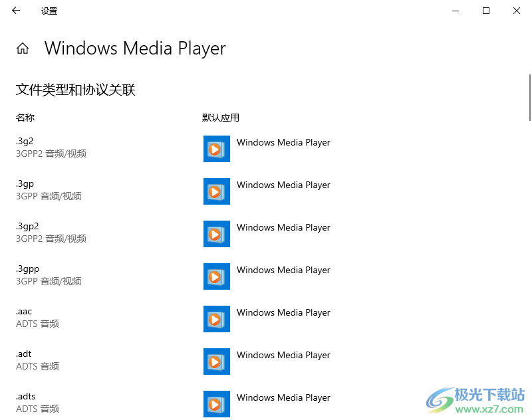Click the Windows Media Player icon for .3gp
The image size is (532, 420).
coord(217,191)
